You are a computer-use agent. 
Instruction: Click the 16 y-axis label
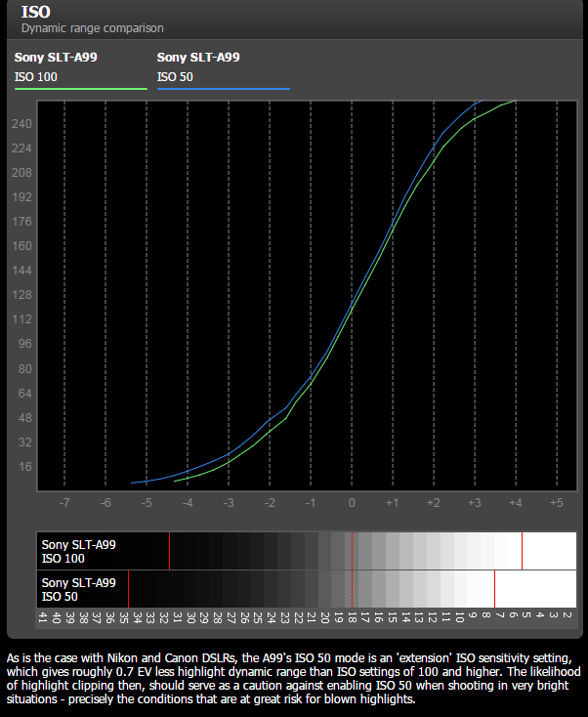[x=25, y=467]
